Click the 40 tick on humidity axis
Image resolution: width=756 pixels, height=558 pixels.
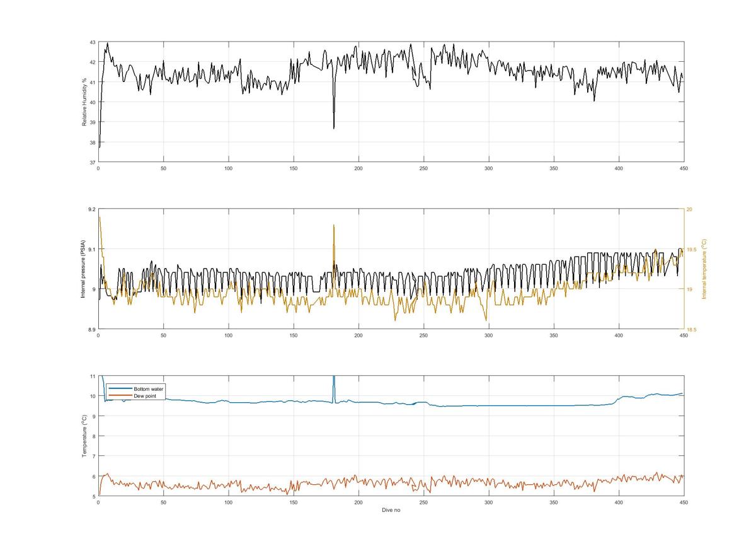92,102
